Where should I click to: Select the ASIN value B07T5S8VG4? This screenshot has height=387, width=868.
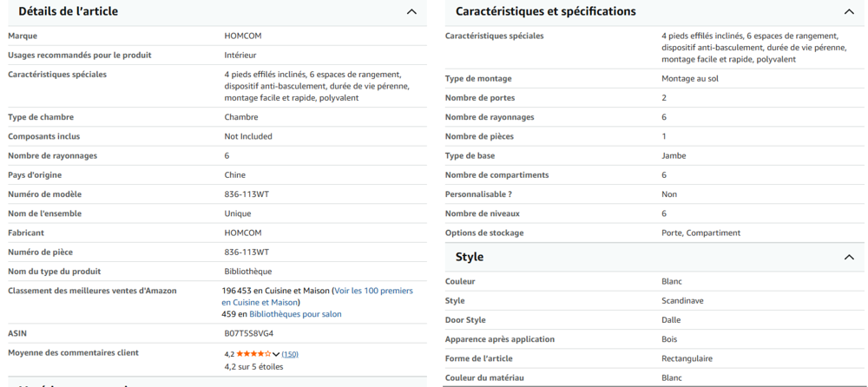[248, 333]
